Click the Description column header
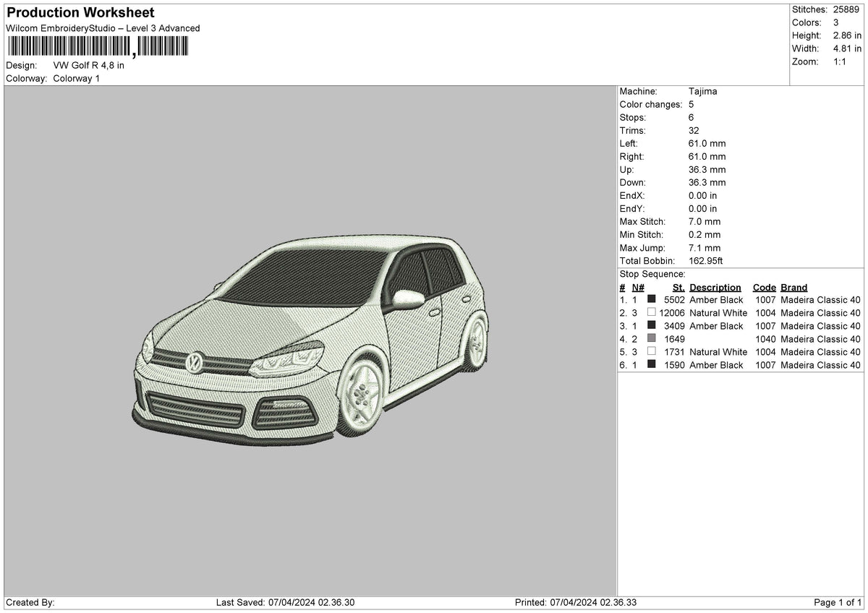Viewport: 868px width, 613px height. (x=715, y=287)
